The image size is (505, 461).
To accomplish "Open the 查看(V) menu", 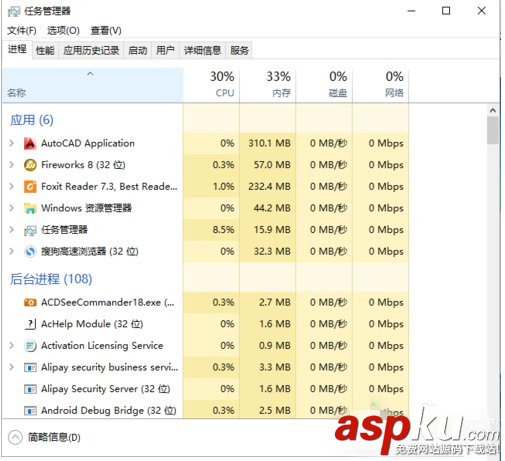I will pos(106,31).
